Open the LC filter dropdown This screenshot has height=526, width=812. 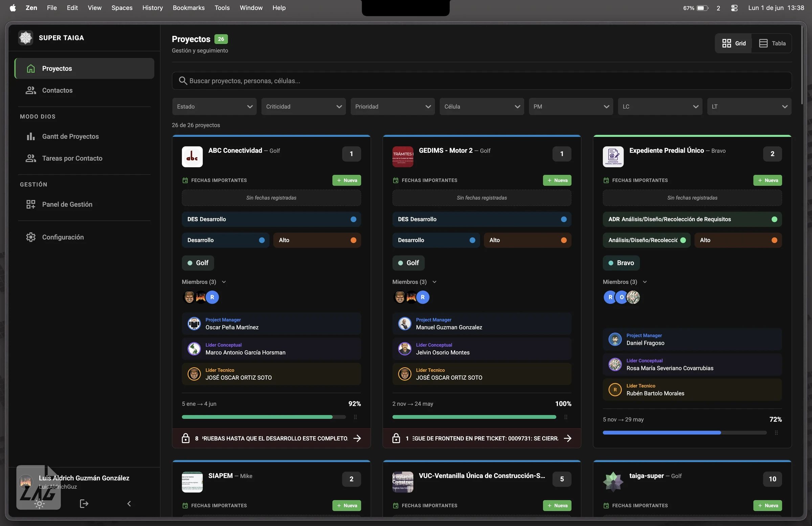660,107
